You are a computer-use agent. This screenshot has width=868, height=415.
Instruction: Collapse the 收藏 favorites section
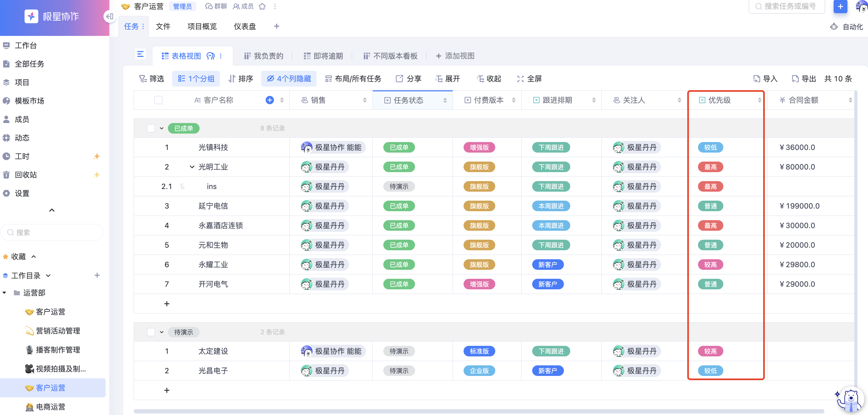click(34, 257)
